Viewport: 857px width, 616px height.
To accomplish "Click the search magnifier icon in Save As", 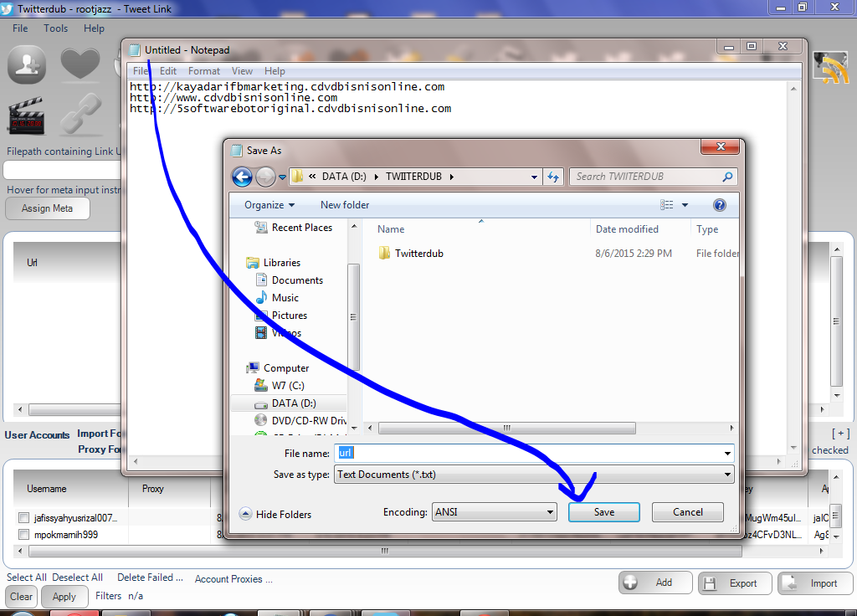I will click(727, 177).
